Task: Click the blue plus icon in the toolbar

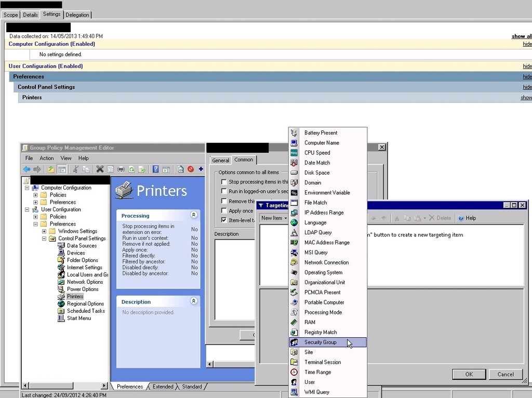Action: [x=202, y=168]
